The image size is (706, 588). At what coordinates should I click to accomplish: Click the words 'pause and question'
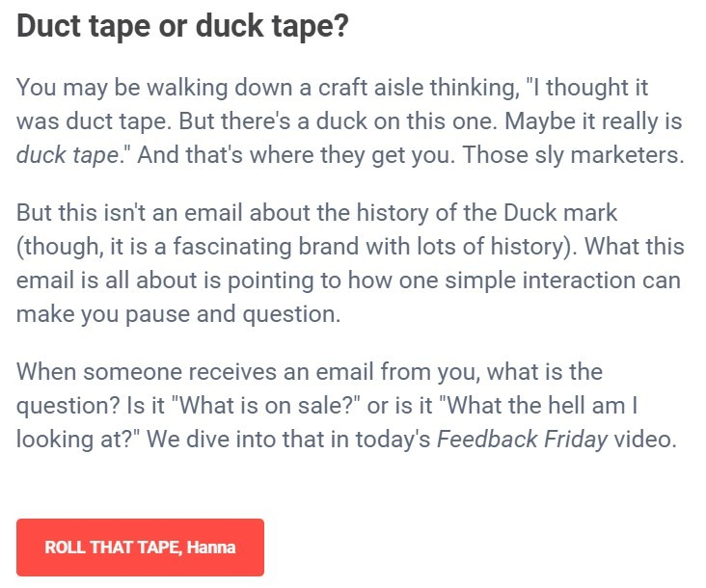[230, 314]
